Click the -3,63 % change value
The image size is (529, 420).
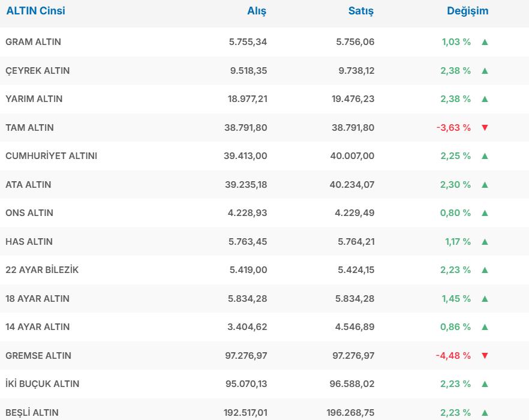[453, 128]
